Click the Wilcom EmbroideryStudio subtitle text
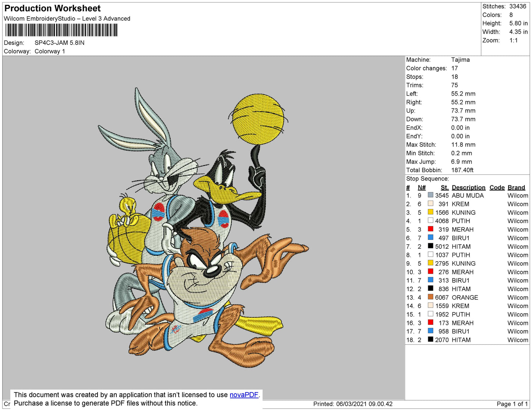The height and width of the screenshot is (411, 532). 67,18
